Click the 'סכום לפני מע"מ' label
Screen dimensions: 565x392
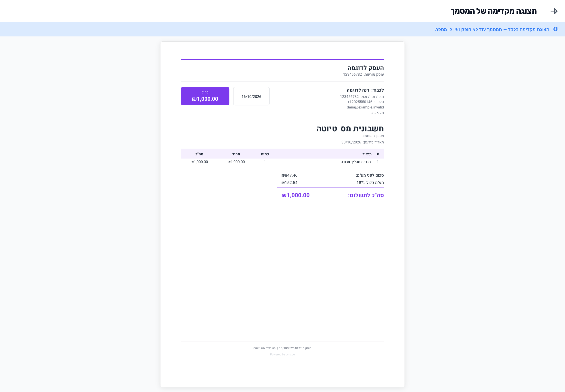(370, 175)
